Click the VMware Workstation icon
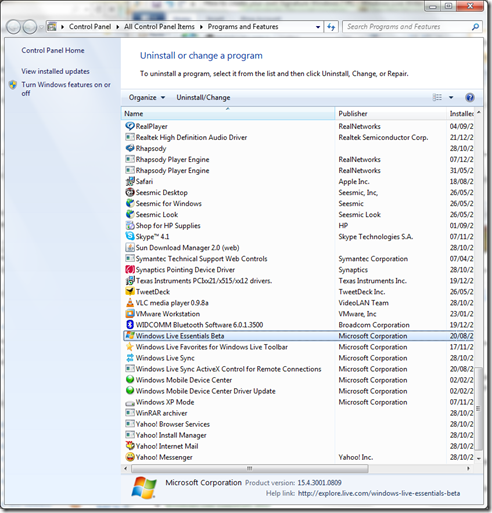This screenshot has width=492, height=513. click(x=130, y=314)
